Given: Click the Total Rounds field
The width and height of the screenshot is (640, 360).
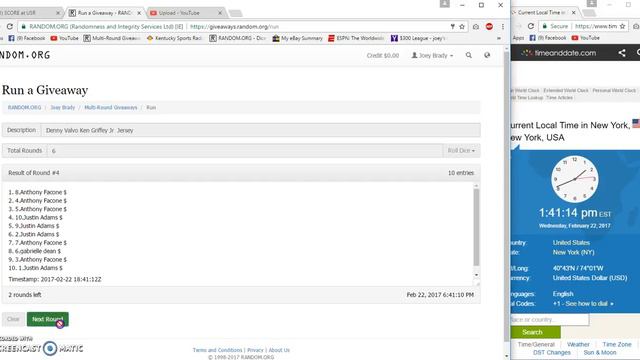Looking at the screenshot, I should [245, 151].
